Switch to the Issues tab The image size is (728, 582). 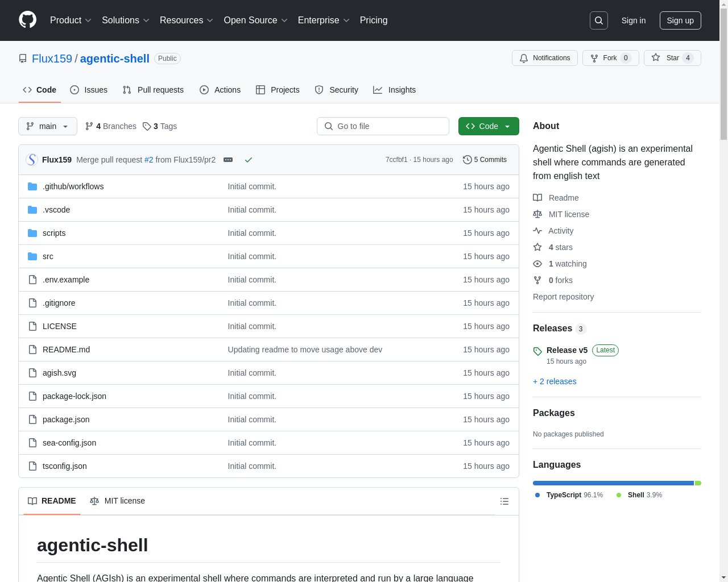(89, 90)
